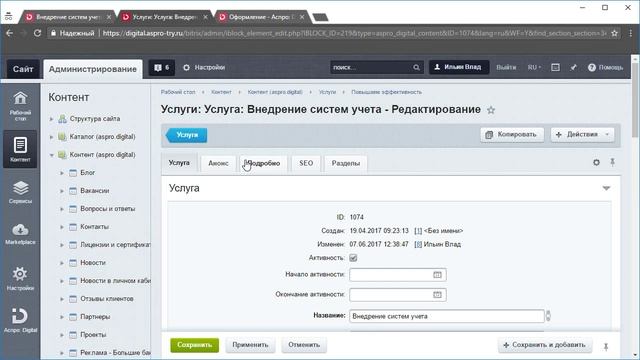
Task: Open Marketplace cloud icon
Action: click(20, 234)
